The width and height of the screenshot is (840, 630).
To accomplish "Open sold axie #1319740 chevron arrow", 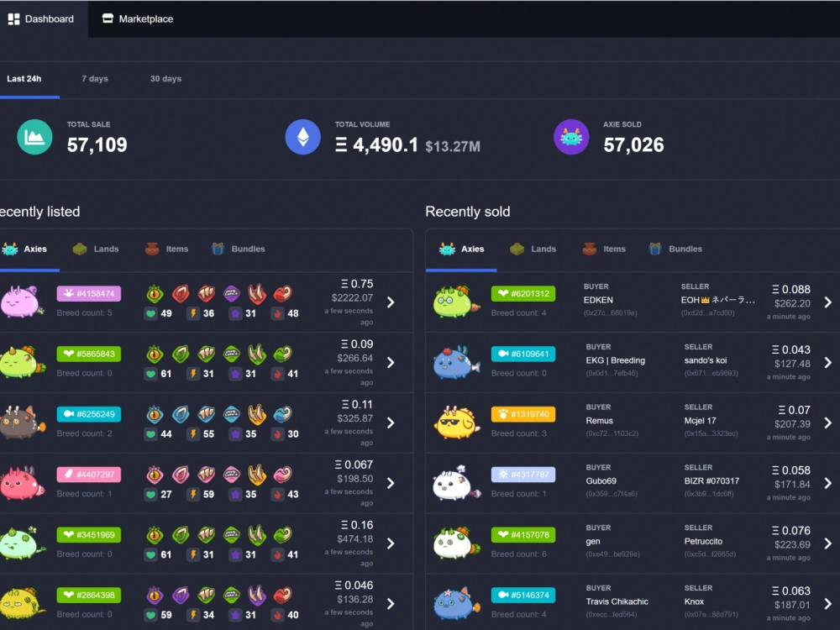I will pos(828,423).
